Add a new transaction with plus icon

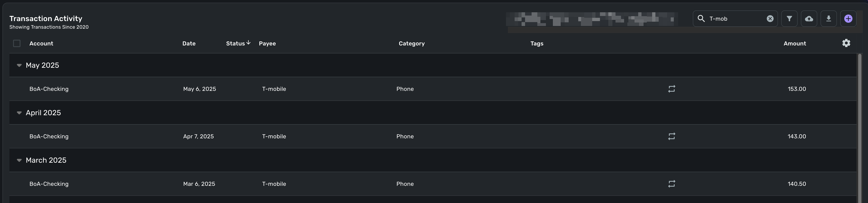pos(848,19)
